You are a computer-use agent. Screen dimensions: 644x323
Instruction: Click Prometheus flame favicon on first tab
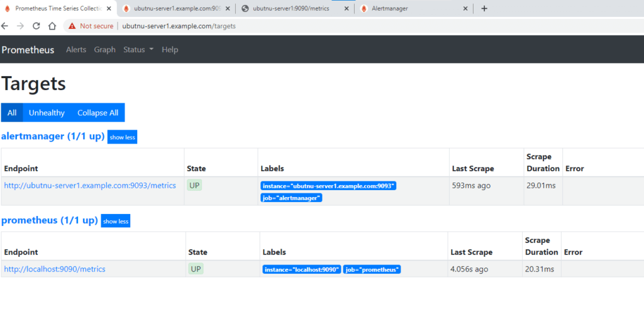click(x=8, y=9)
